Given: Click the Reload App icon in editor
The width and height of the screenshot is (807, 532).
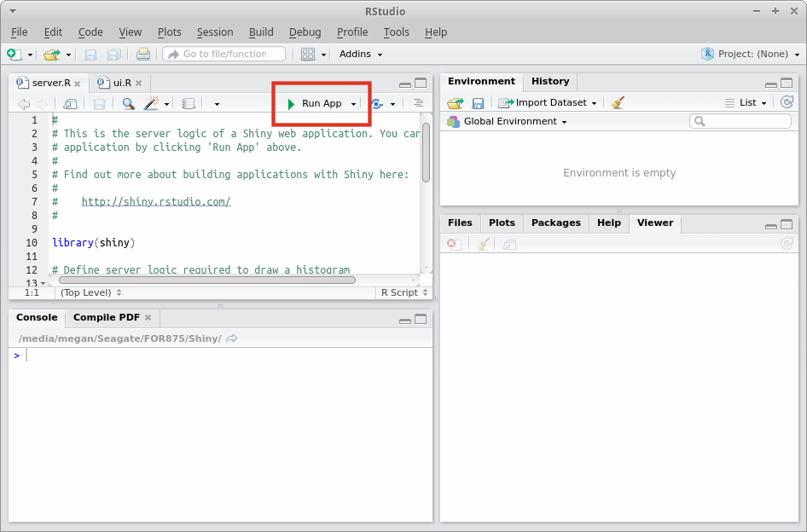Looking at the screenshot, I should pyautogui.click(x=377, y=104).
